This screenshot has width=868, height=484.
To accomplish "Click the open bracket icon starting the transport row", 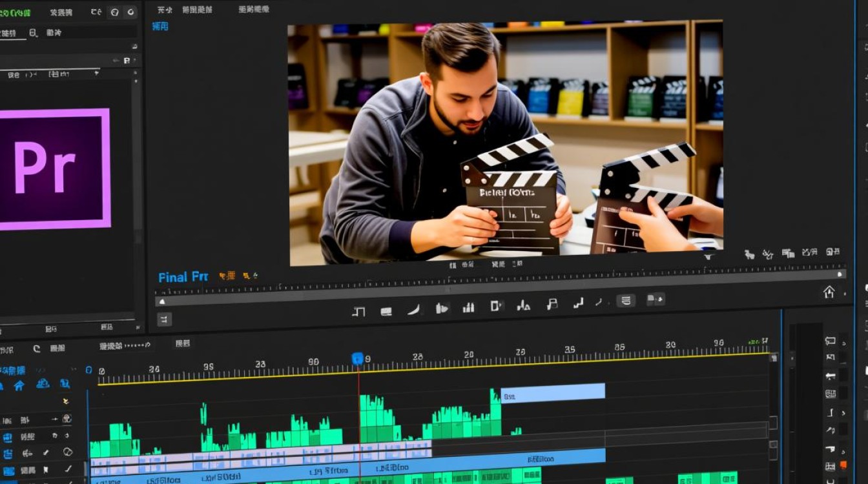I will click(x=358, y=311).
